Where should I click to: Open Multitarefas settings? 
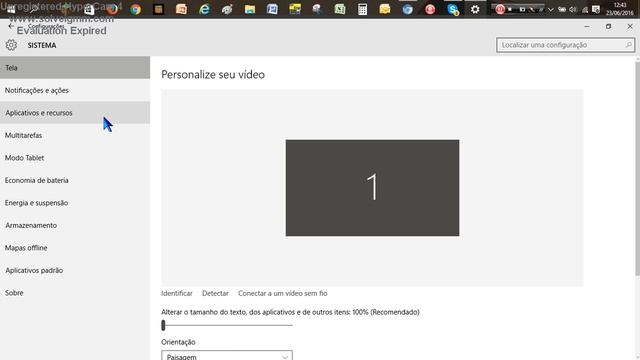75,135
